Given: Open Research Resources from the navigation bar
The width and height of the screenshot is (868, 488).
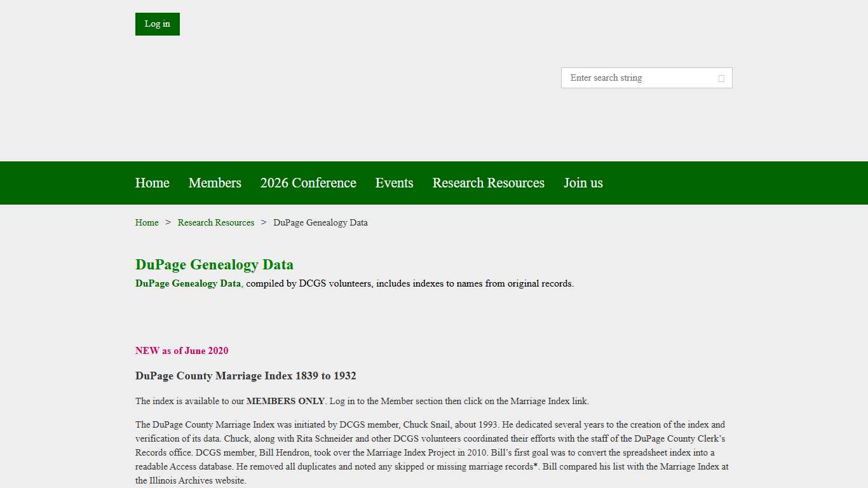Looking at the screenshot, I should click(488, 183).
